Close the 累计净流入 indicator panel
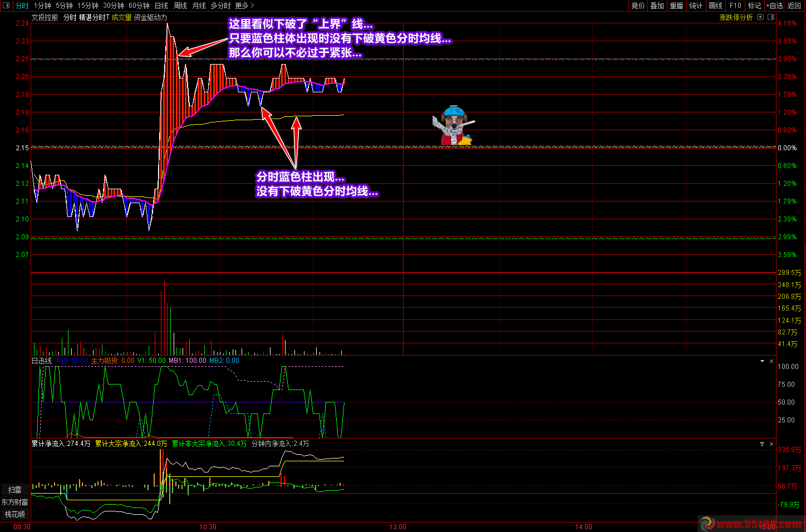The height and width of the screenshot is (532, 806). (x=771, y=444)
